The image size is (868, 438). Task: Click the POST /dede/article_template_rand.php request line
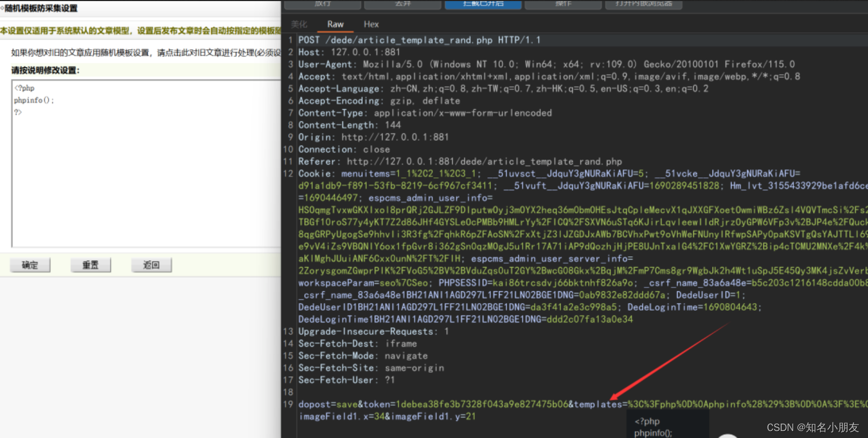click(x=420, y=40)
